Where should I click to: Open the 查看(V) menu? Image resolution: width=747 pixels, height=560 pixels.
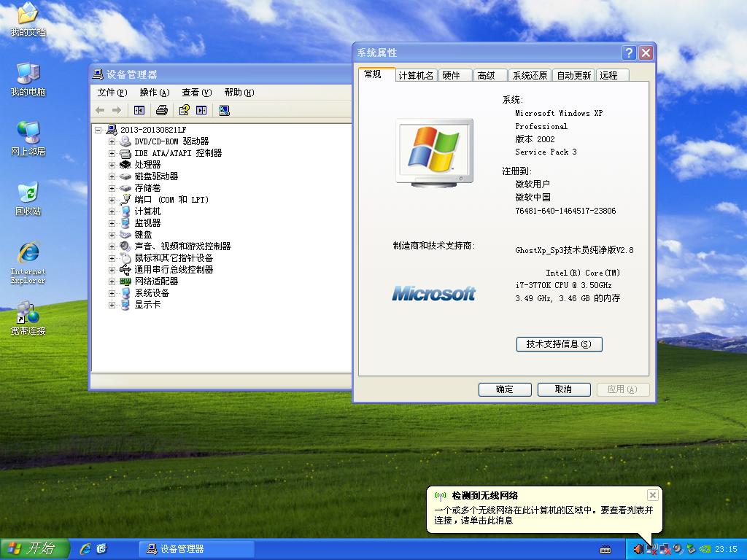pyautogui.click(x=197, y=93)
